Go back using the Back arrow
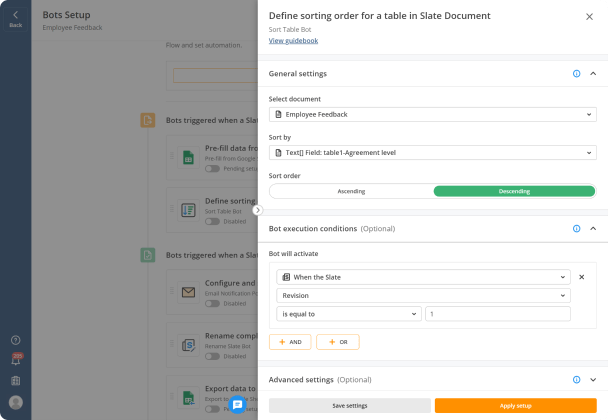 pos(16,19)
